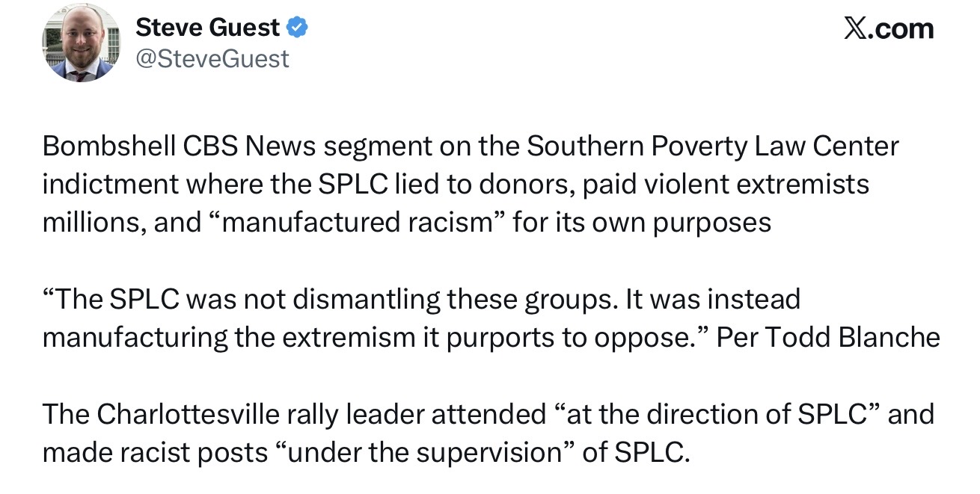This screenshot has height=494, width=980.
Task: Click the "Southern Poverty Law Center" phrase
Action: (x=712, y=146)
